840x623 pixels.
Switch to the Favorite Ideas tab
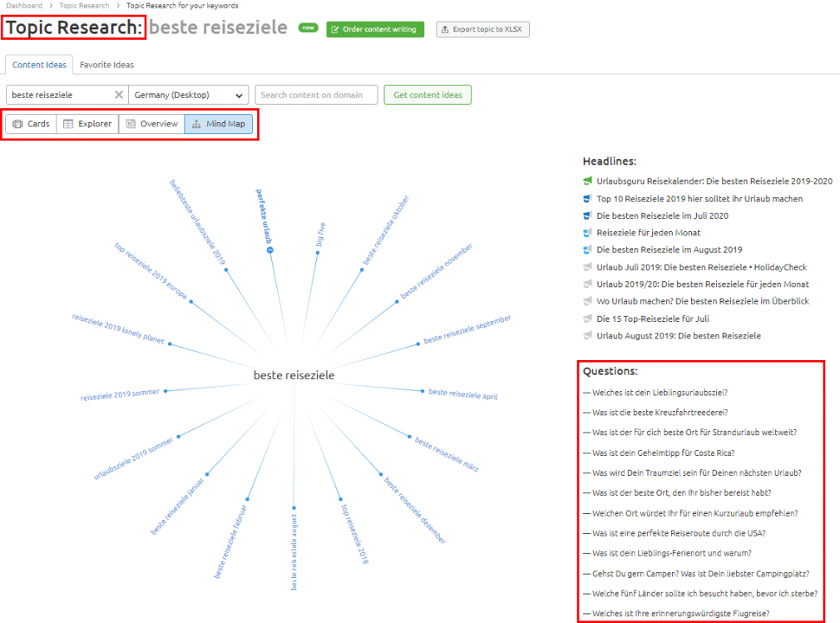(x=106, y=65)
